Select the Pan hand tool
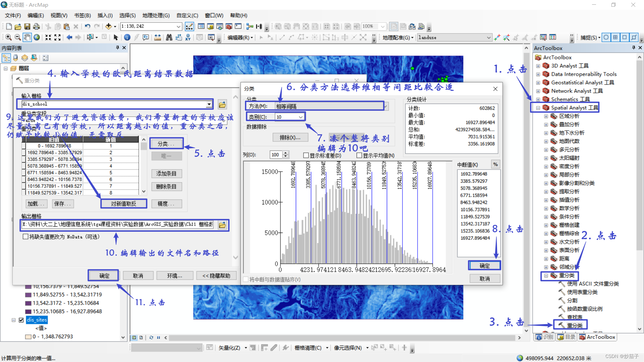 coord(27,38)
